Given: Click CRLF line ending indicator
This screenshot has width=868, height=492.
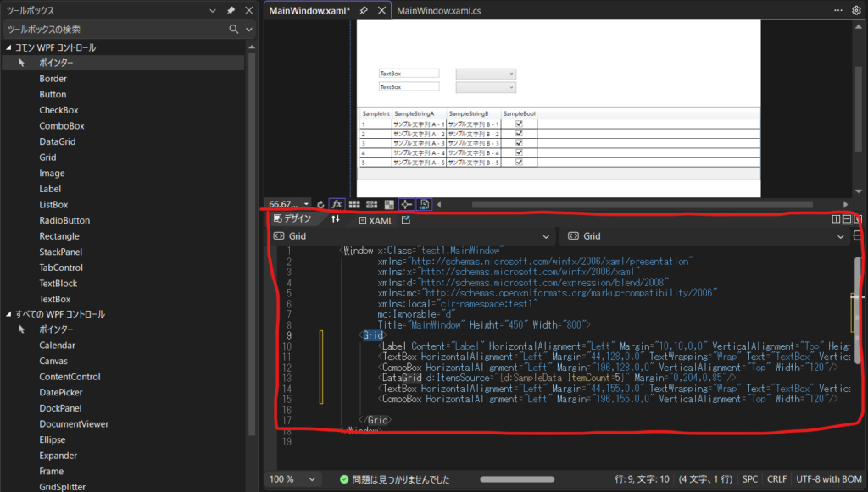Looking at the screenshot, I should (776, 478).
